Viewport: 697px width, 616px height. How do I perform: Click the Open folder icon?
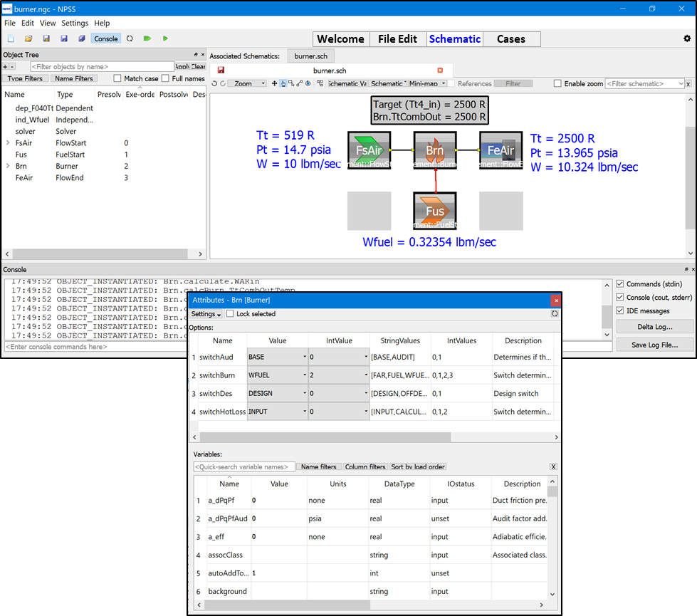[x=28, y=38]
